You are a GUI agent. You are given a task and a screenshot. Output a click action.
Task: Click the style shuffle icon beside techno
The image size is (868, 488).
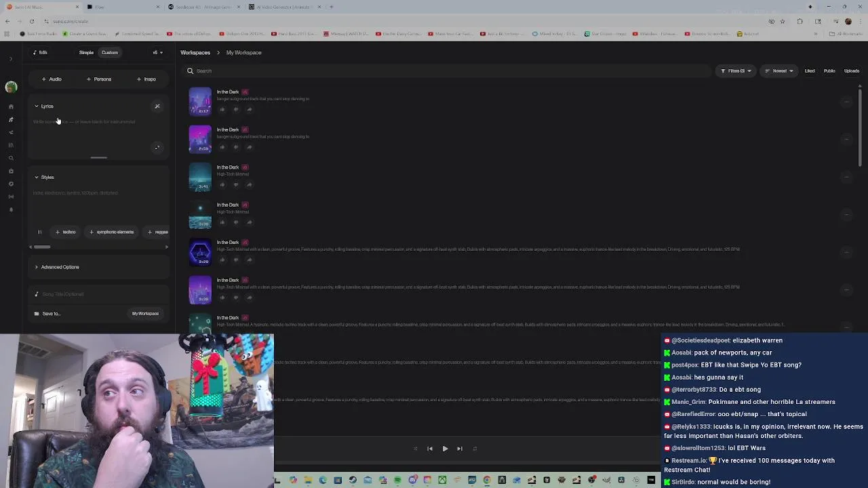tap(39, 232)
